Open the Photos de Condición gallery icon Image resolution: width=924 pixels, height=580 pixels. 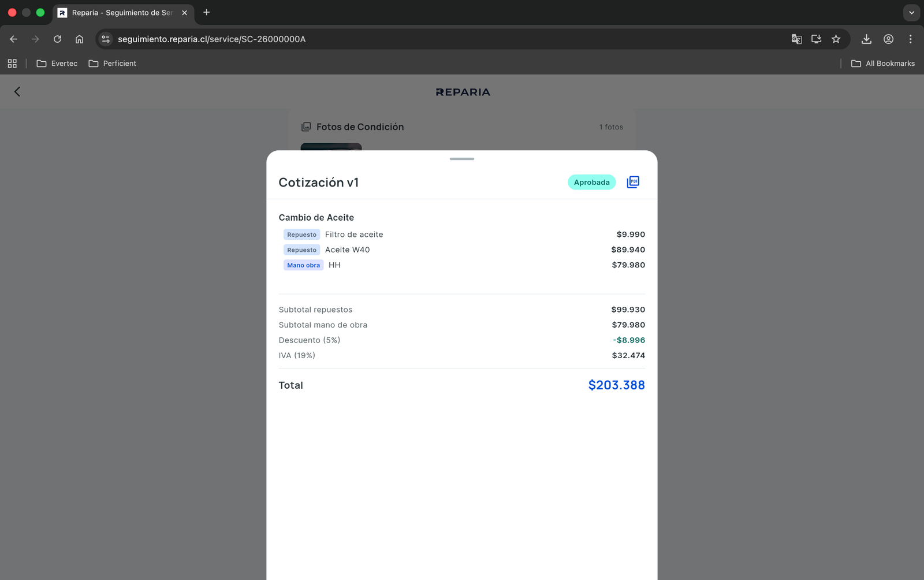coord(306,127)
